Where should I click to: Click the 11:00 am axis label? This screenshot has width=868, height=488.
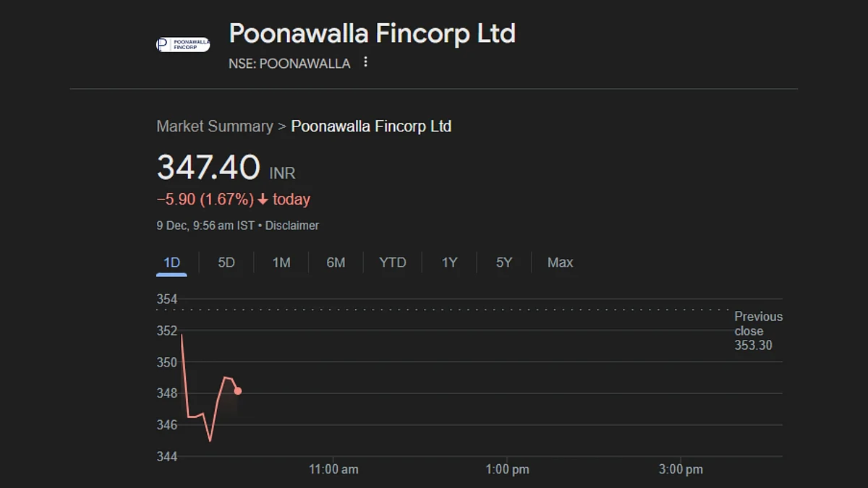click(x=333, y=470)
